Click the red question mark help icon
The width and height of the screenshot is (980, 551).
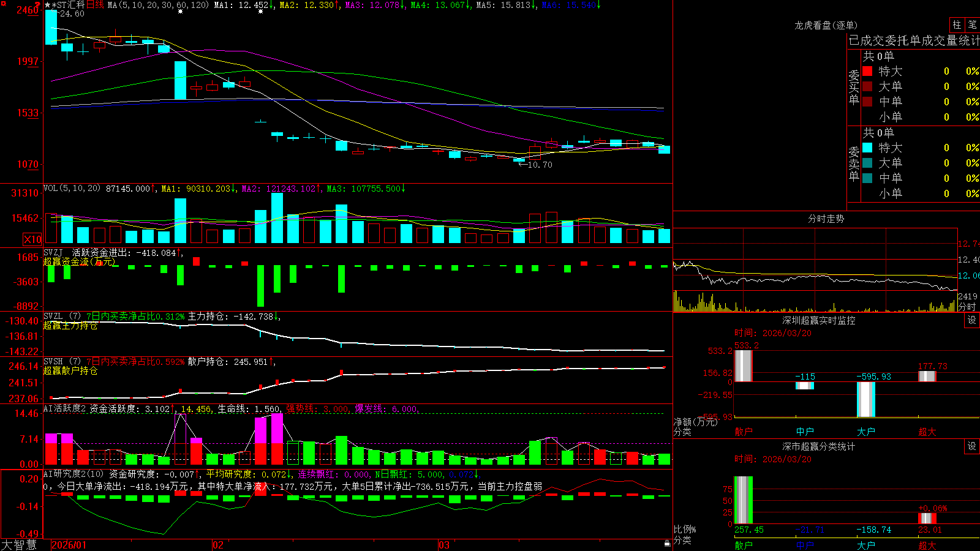pos(38,5)
